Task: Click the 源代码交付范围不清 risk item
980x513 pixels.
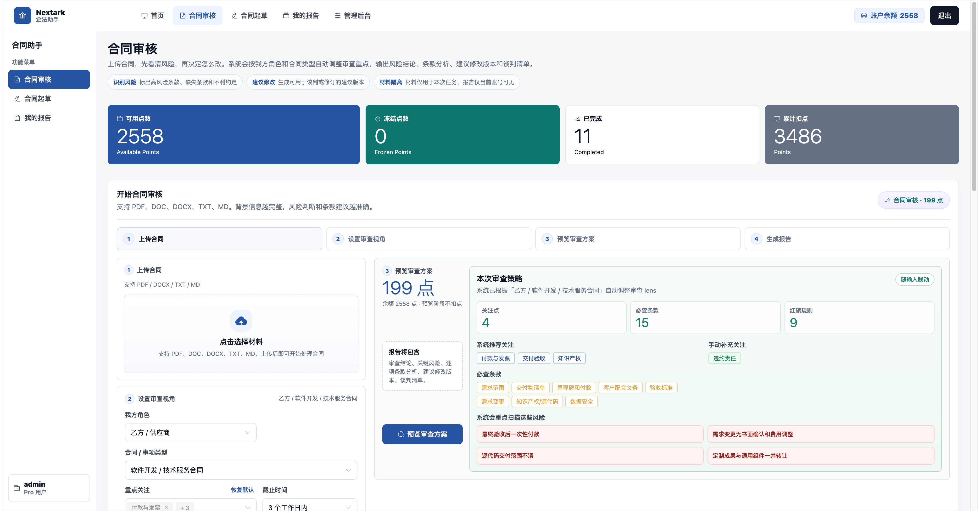Action: pyautogui.click(x=590, y=456)
